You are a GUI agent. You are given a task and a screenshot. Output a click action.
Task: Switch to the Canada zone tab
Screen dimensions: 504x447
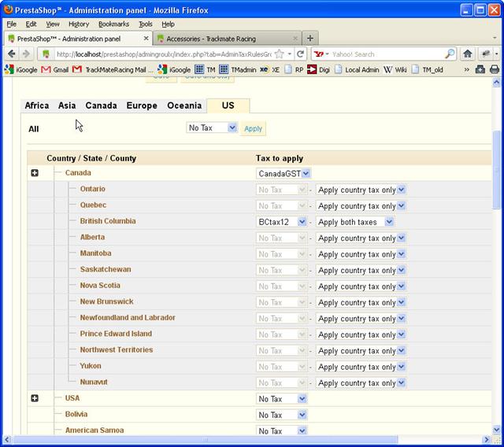pos(101,105)
